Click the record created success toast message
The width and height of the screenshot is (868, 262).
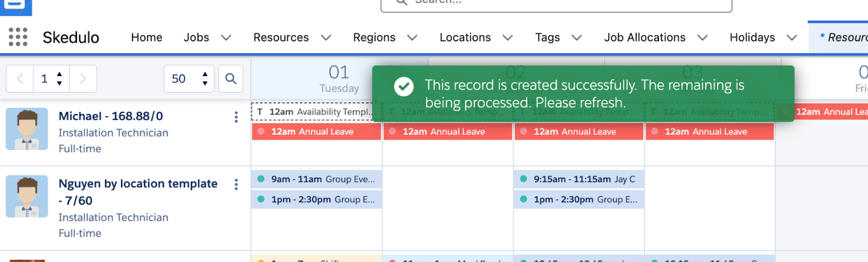coord(585,93)
